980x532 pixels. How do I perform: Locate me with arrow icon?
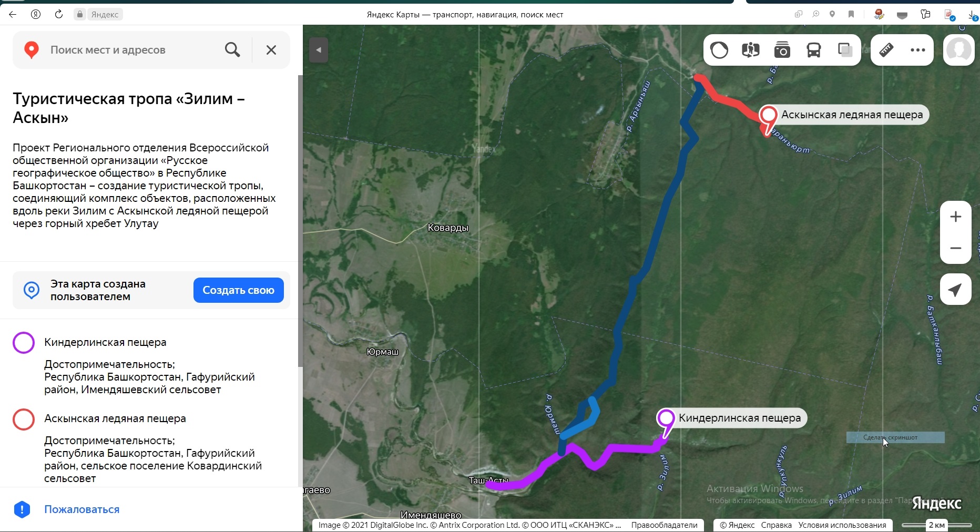pos(955,290)
